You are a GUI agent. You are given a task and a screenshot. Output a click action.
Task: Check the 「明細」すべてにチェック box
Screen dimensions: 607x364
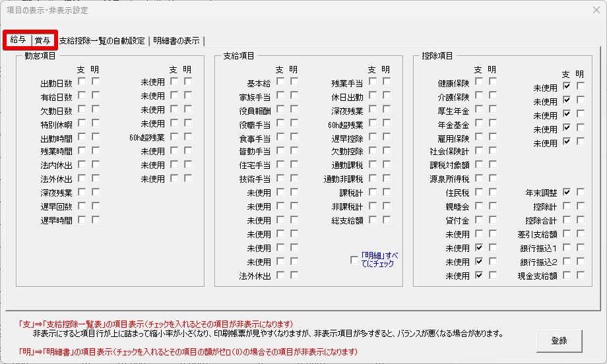tap(354, 260)
